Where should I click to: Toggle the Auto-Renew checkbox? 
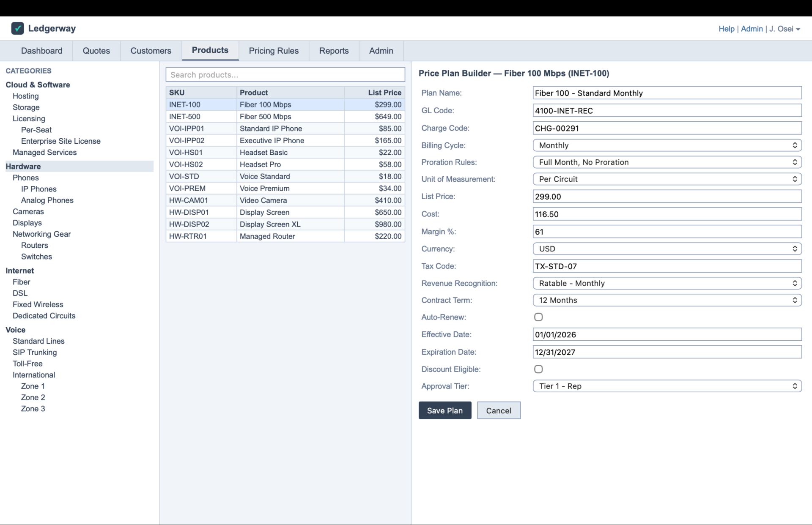tap(538, 317)
